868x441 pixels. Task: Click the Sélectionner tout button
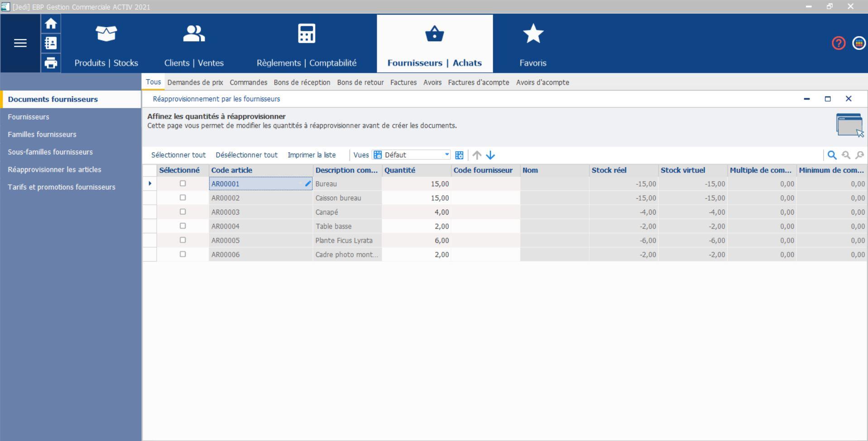point(178,155)
